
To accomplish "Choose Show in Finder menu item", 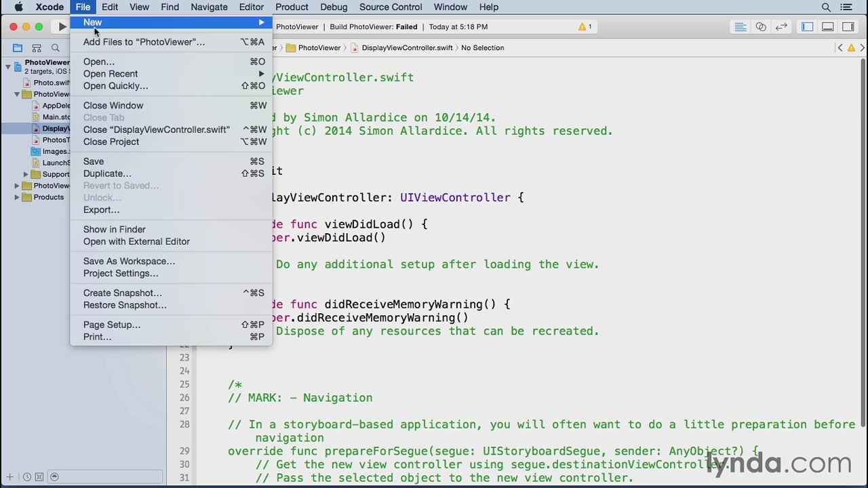I will tap(171, 229).
